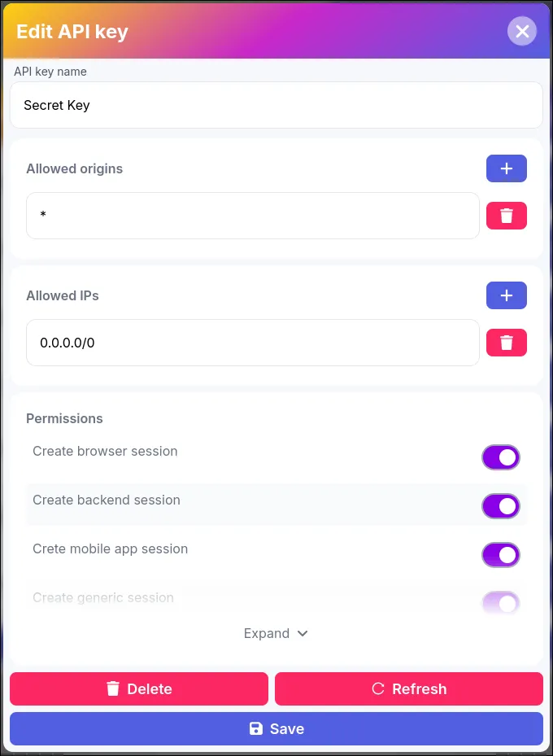Refresh the API key
This screenshot has height=756, width=553.
[409, 688]
